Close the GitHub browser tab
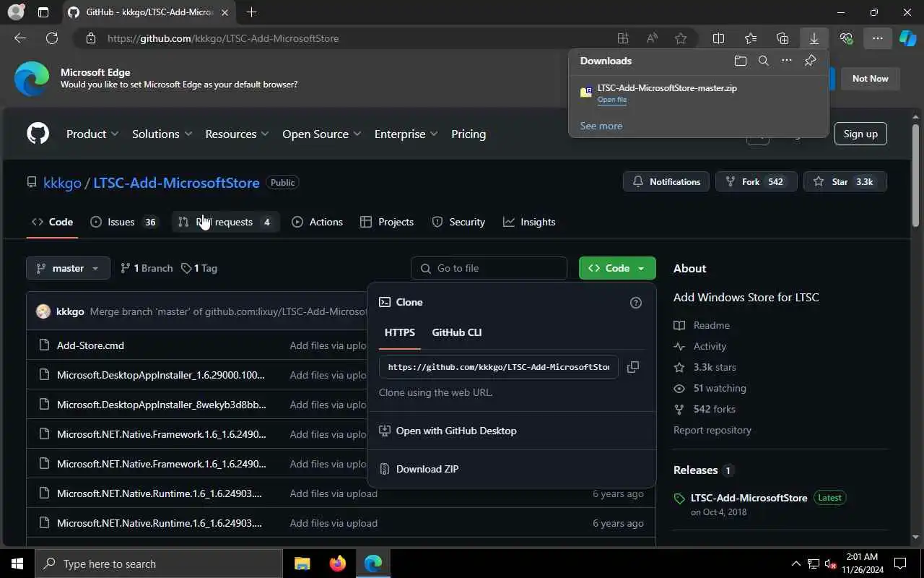The height and width of the screenshot is (578, 924). click(x=225, y=12)
